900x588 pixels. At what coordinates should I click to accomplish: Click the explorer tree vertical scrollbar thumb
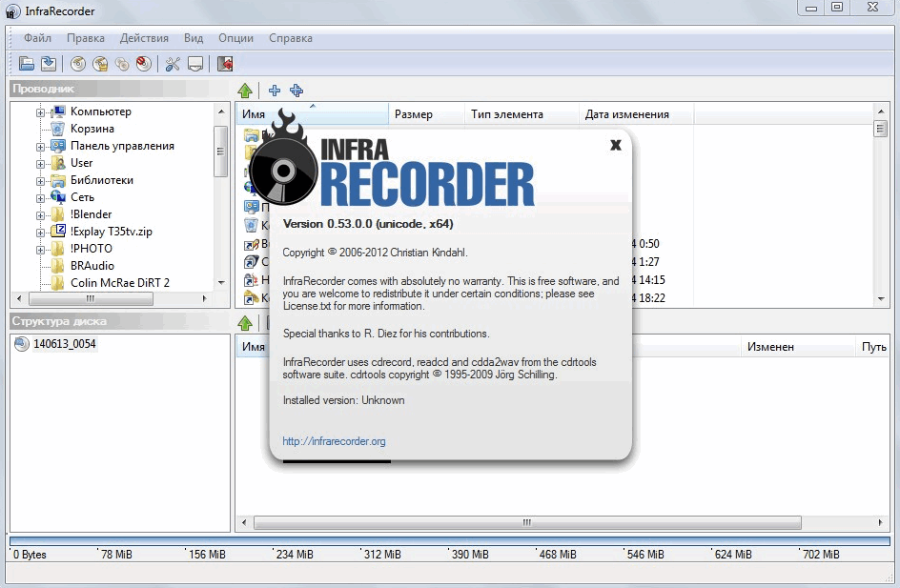(221, 152)
